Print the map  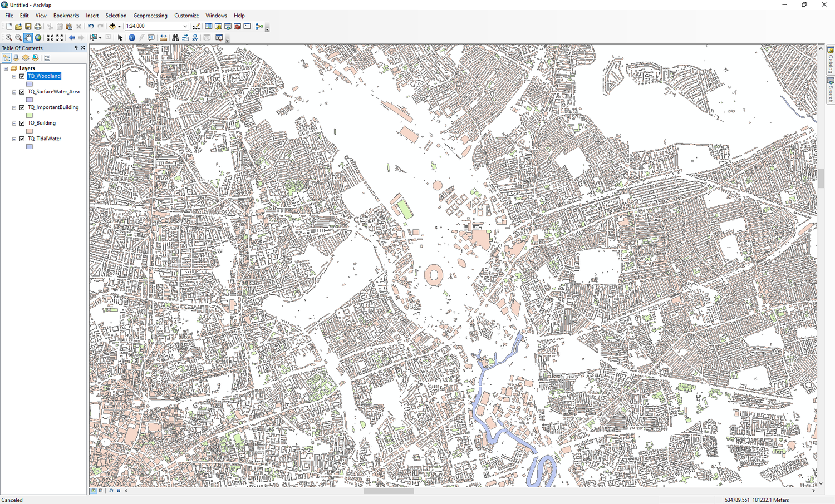[x=38, y=26]
